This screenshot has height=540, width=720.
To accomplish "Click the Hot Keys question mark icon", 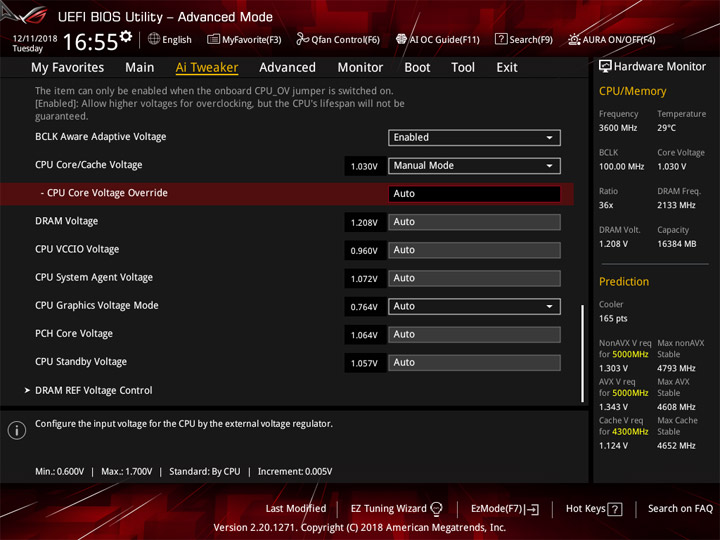I will click(615, 509).
